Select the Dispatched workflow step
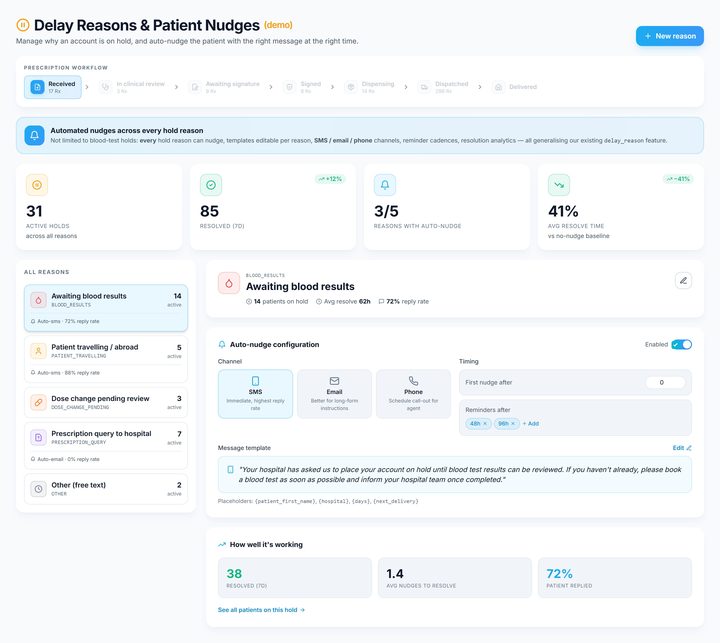 (x=444, y=87)
